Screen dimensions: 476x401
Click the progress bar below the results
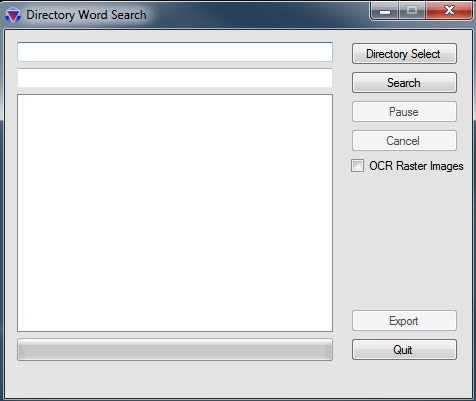click(175, 350)
